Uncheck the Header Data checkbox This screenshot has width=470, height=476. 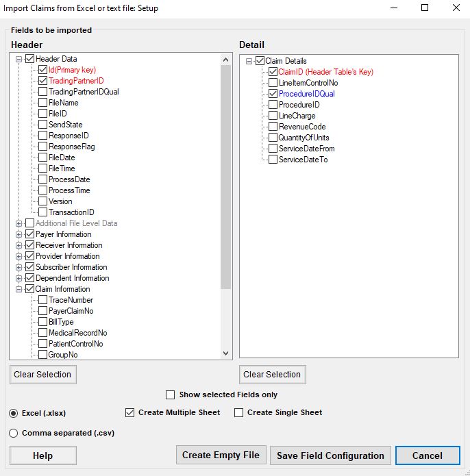point(29,59)
